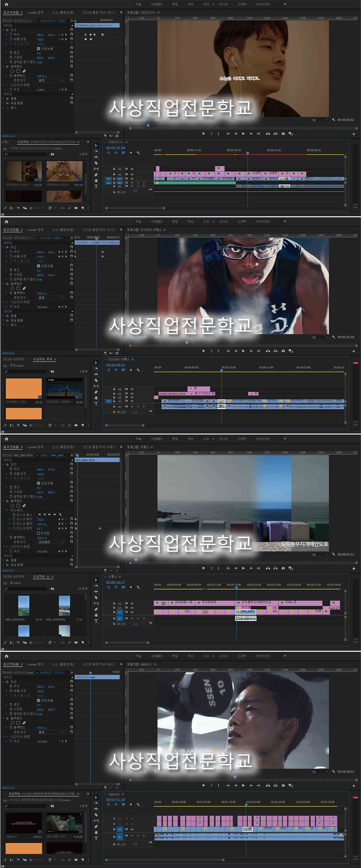The height and width of the screenshot is (868, 361).
Task: Tick the mask inverted checkbox for IMG_8997
Action: tap(38, 533)
